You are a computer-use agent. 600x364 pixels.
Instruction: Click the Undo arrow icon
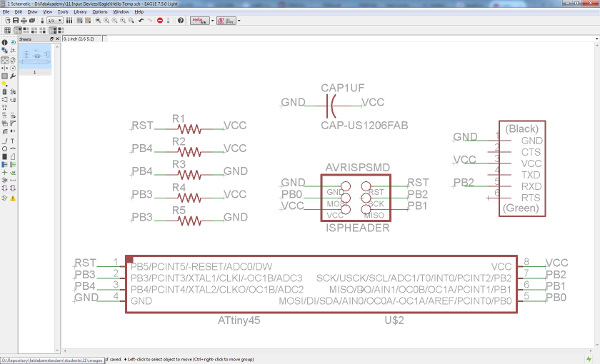tap(141, 20)
